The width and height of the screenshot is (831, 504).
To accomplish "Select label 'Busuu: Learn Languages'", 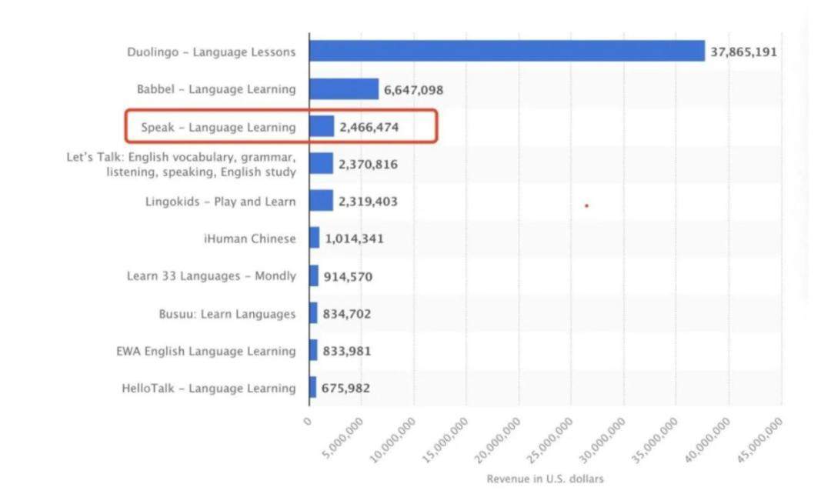I will click(227, 314).
